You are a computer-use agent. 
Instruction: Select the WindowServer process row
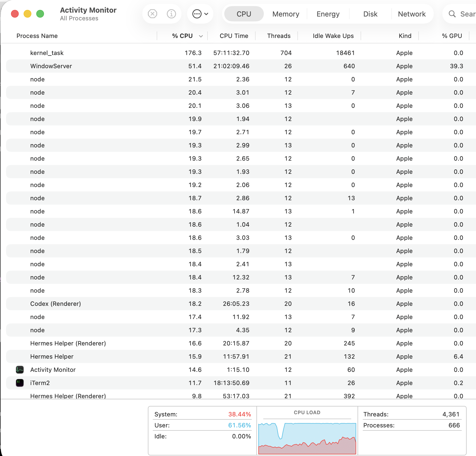point(241,66)
